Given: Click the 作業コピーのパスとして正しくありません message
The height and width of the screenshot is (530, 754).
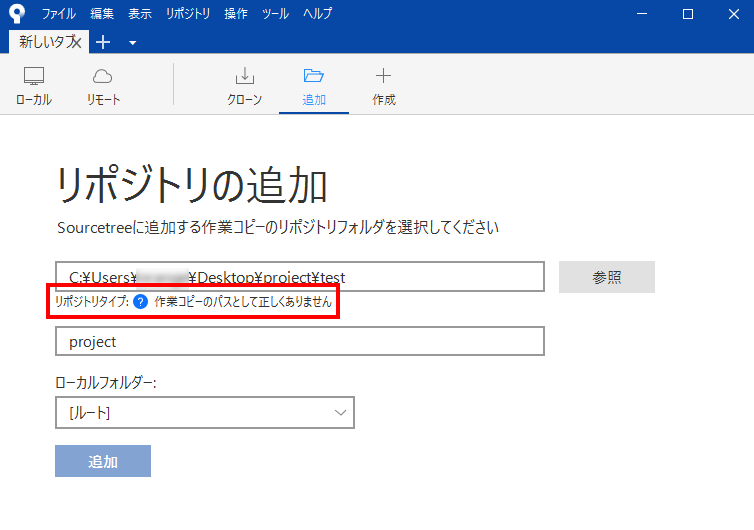Looking at the screenshot, I should pos(243,302).
